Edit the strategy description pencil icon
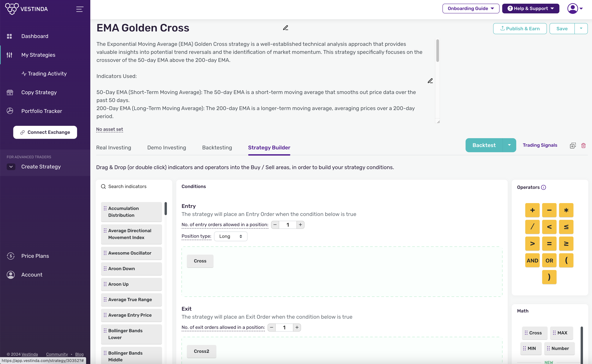Viewport: 592px width, 364px height. [x=430, y=81]
